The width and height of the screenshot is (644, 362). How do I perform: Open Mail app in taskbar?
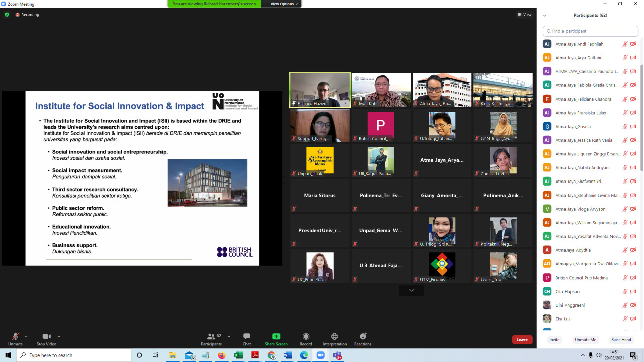click(189, 355)
